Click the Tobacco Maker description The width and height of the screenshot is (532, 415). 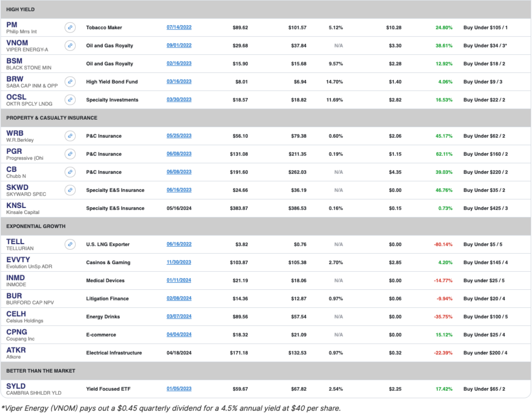[104, 27]
